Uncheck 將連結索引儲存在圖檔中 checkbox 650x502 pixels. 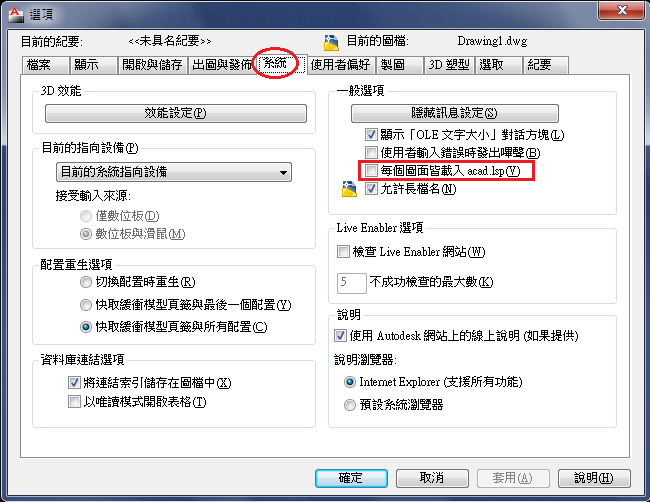pos(74,382)
